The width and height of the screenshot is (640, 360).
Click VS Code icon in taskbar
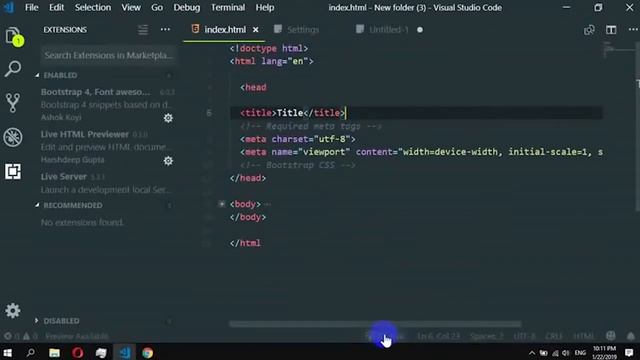tap(124, 353)
